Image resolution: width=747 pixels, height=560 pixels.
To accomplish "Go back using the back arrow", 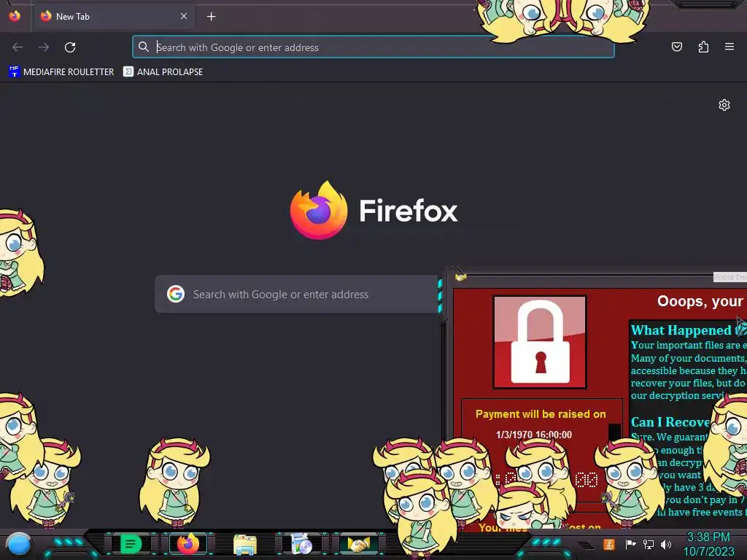I will [18, 47].
